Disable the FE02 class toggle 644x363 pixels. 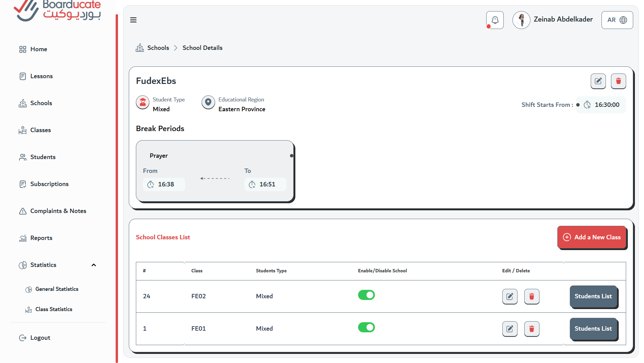(367, 295)
